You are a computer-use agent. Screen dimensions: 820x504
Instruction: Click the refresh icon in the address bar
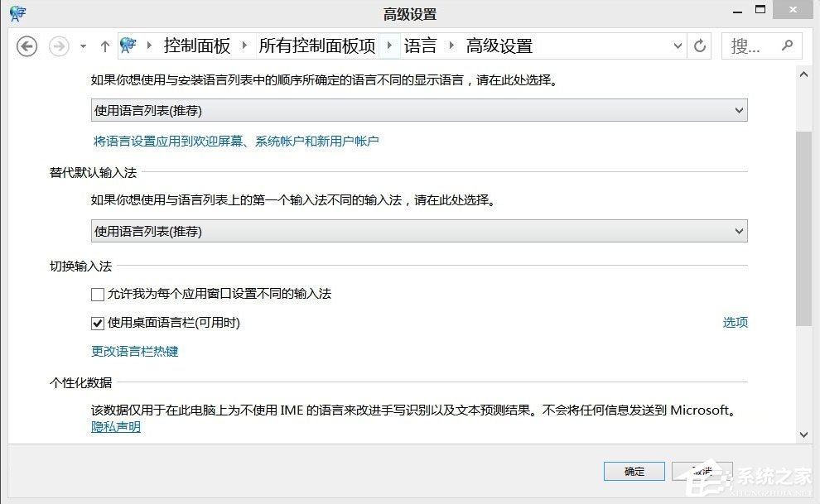pos(699,46)
